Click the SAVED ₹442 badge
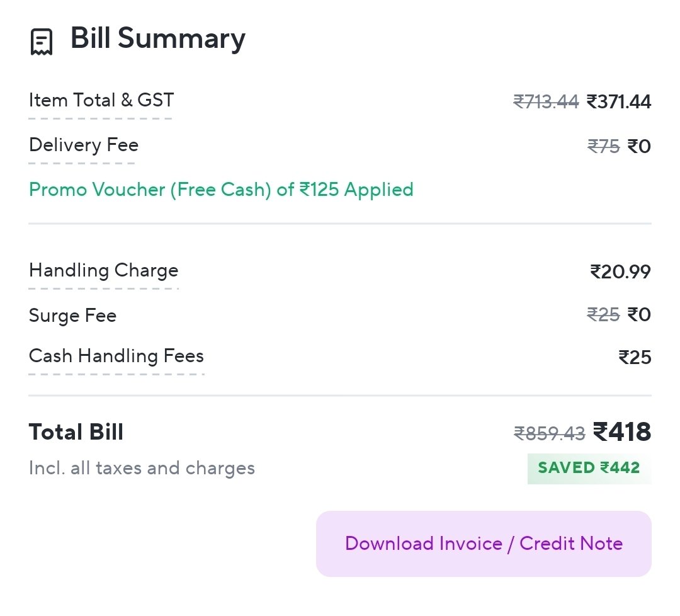This screenshot has width=680, height=616. 589,468
